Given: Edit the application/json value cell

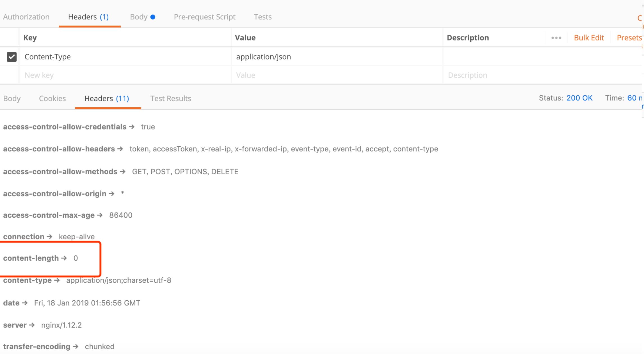Looking at the screenshot, I should tap(263, 57).
